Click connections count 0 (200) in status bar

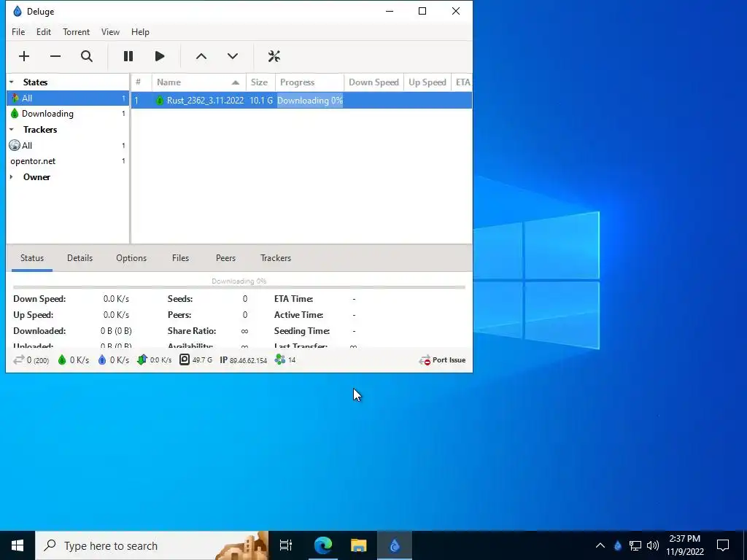(x=31, y=360)
